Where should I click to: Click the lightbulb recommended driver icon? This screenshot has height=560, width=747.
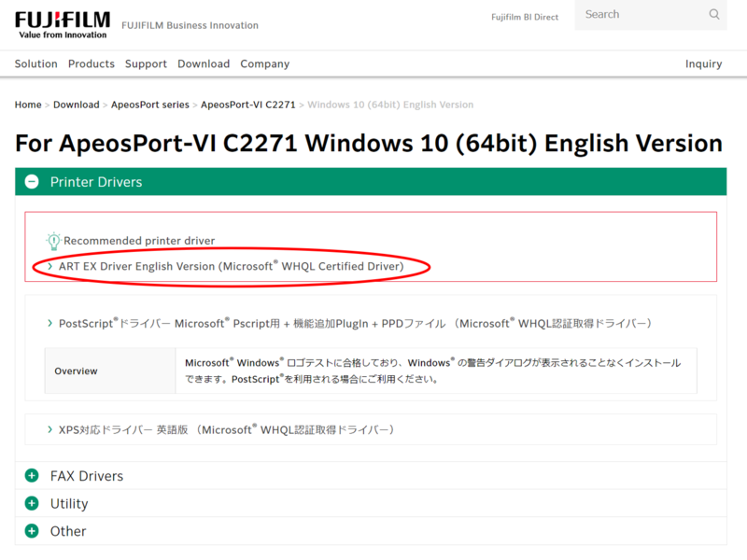pyautogui.click(x=53, y=241)
